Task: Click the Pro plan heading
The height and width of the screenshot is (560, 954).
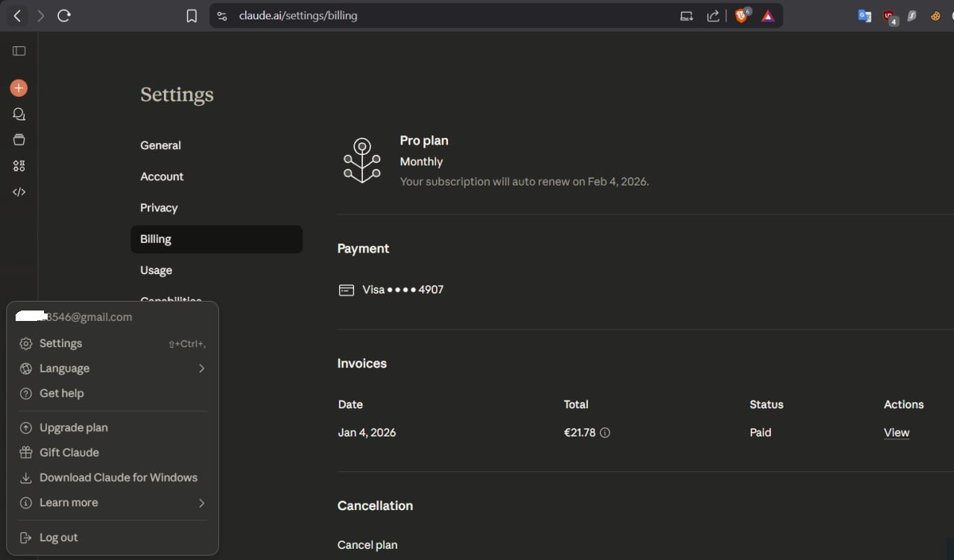Action: click(424, 141)
